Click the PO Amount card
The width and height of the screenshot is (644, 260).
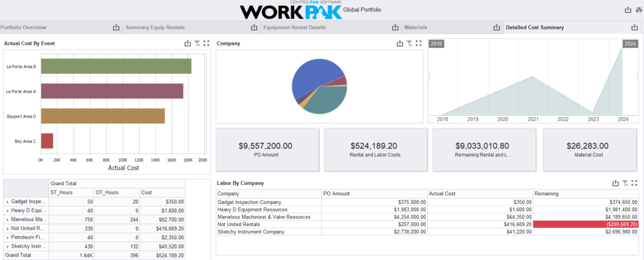point(267,149)
